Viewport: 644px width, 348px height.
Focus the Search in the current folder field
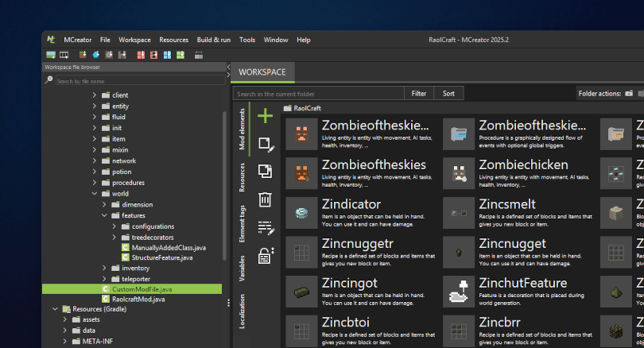click(319, 94)
